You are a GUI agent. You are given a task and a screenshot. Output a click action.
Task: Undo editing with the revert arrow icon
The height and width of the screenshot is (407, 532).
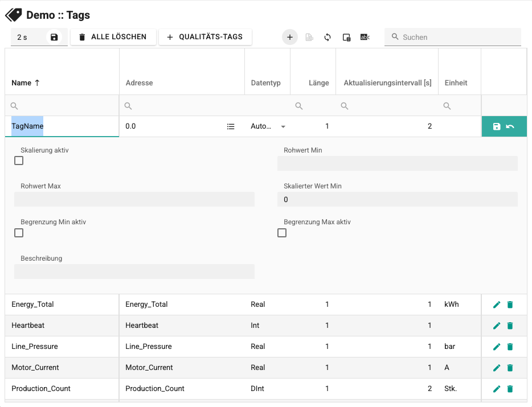click(x=510, y=126)
